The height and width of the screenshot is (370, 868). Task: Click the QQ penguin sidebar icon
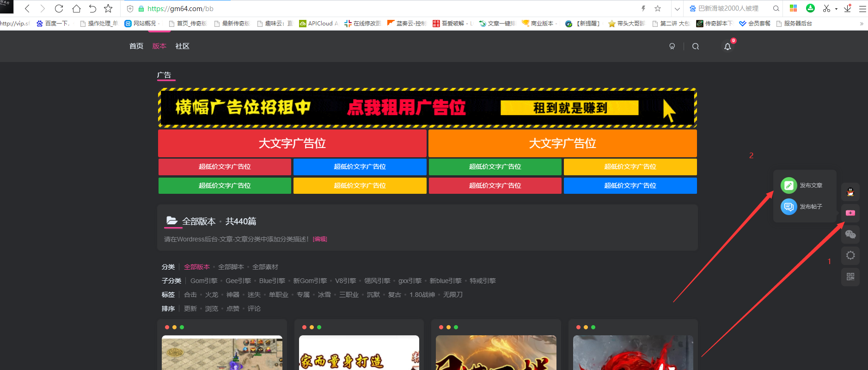[850, 192]
